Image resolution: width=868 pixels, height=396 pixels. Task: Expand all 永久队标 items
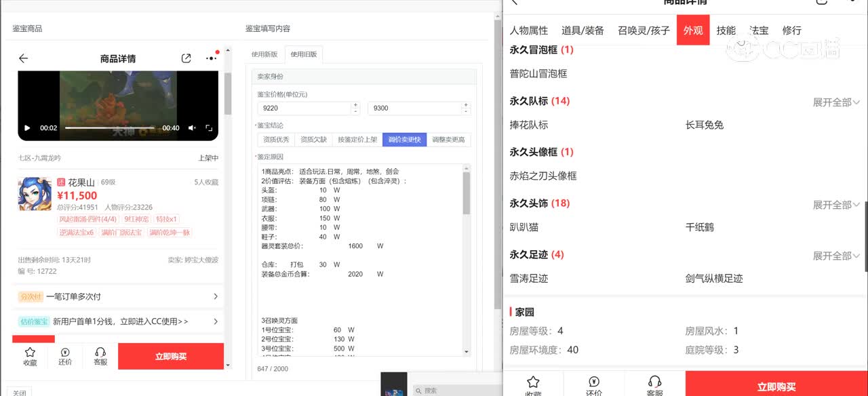836,102
